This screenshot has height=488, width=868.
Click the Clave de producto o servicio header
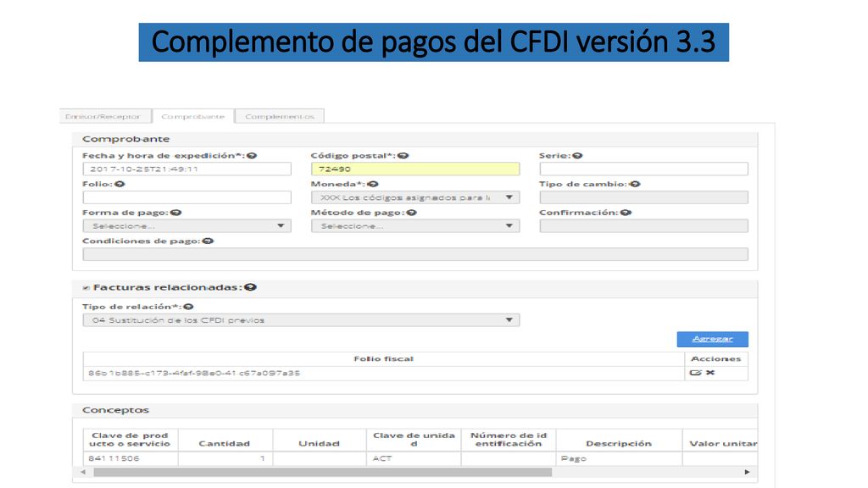(131, 441)
